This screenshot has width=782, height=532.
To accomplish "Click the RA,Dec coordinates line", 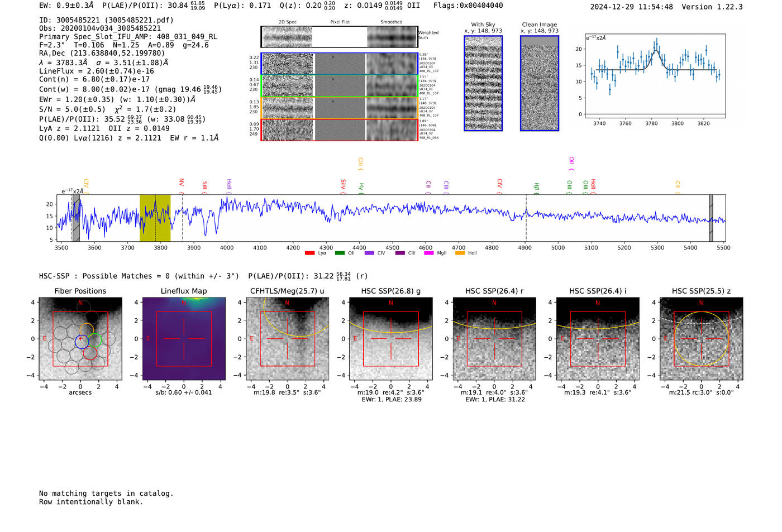I will [102, 53].
